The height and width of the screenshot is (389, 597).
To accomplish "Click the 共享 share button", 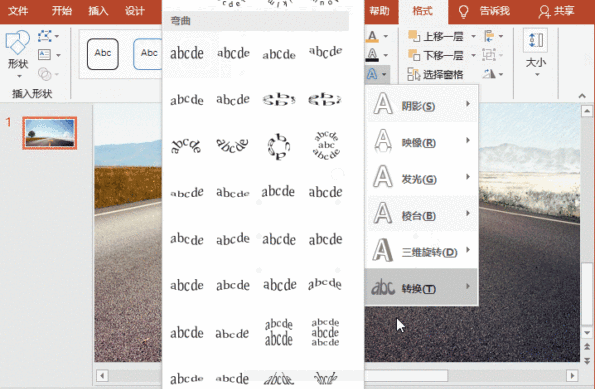I will pos(556,11).
